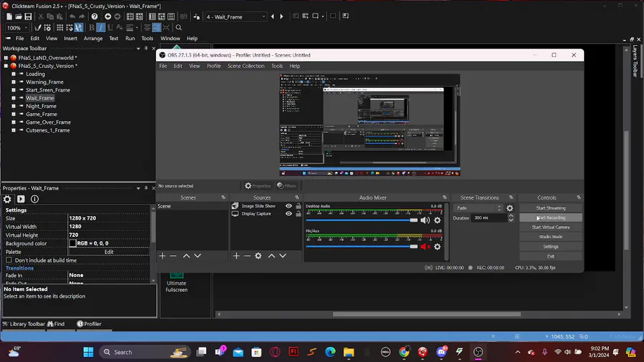Select Game_Frame in workspace tree
644x362 pixels.
41,114
